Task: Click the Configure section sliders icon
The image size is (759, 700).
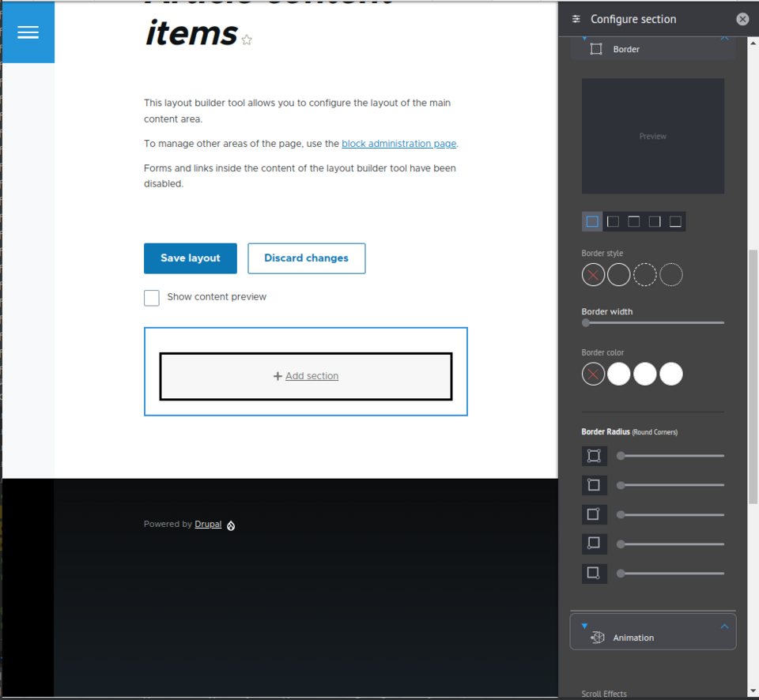Action: click(x=576, y=19)
